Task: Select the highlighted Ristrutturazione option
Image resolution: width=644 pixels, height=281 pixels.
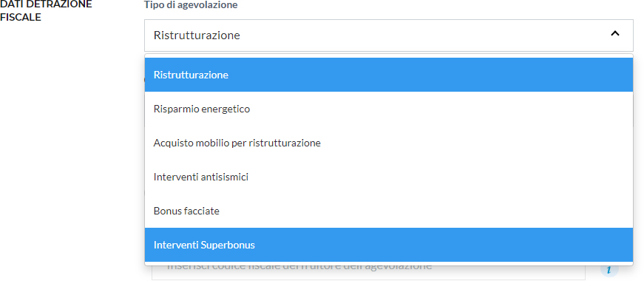Action: coord(388,75)
